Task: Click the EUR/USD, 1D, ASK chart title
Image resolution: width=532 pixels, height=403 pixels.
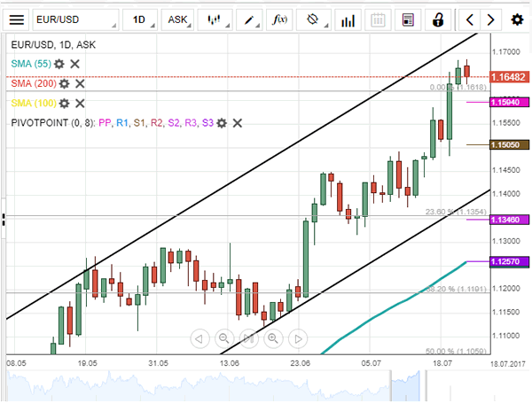Action: click(x=53, y=45)
